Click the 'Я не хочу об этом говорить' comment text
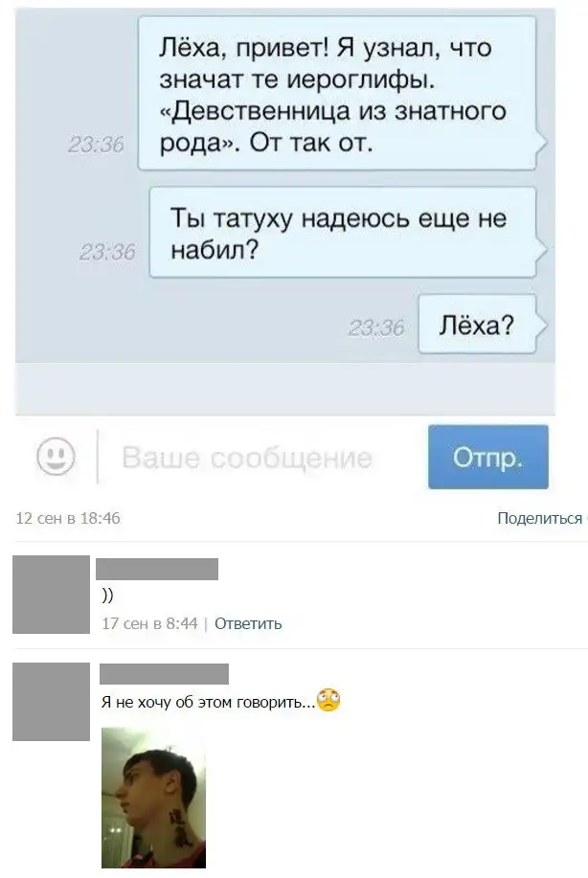 (209, 702)
